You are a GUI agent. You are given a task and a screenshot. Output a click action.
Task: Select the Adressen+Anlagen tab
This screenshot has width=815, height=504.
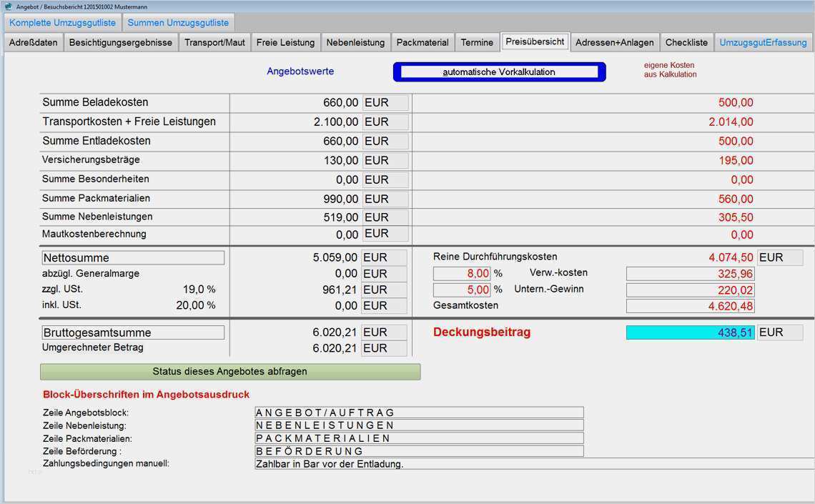click(615, 42)
